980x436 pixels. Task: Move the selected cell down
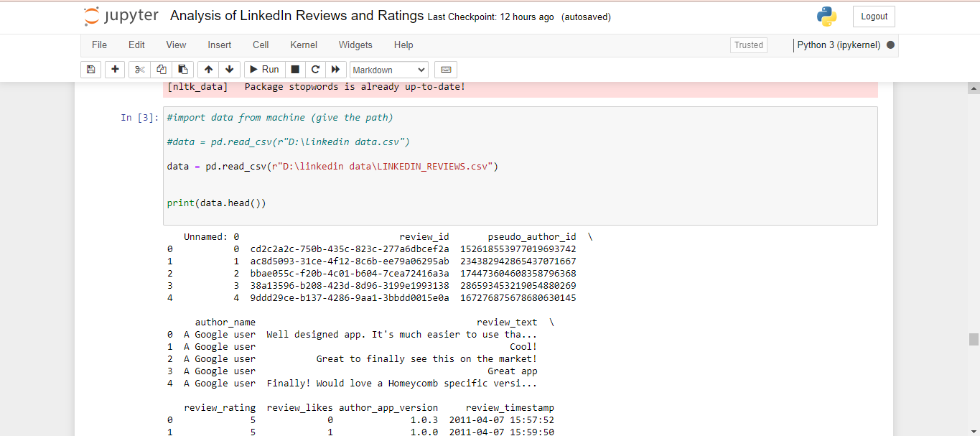coord(229,69)
